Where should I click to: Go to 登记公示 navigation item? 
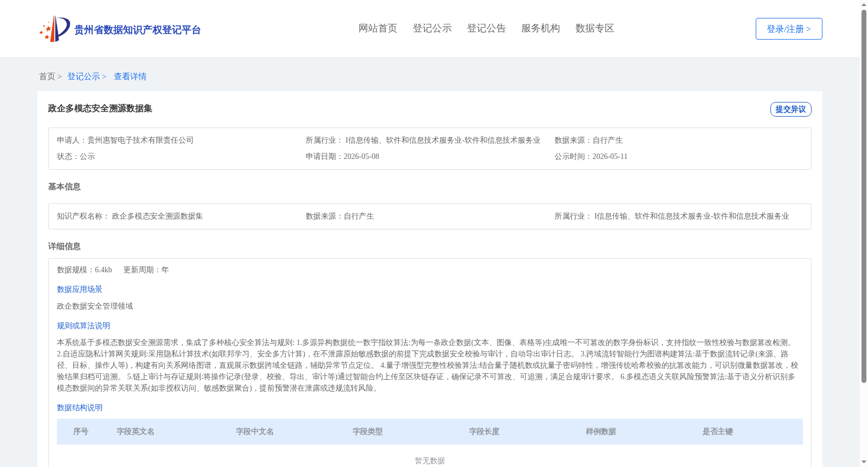coord(432,28)
